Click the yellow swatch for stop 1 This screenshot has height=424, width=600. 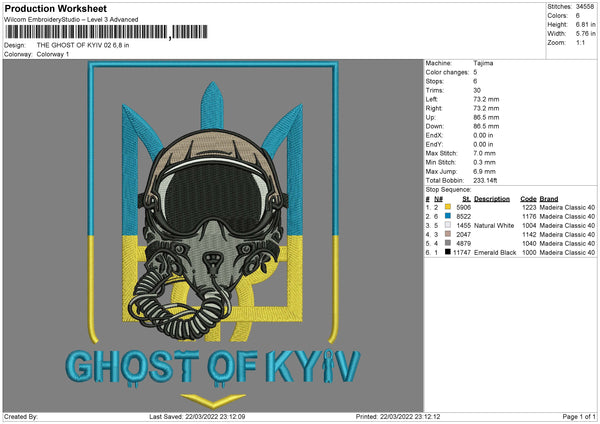click(448, 207)
